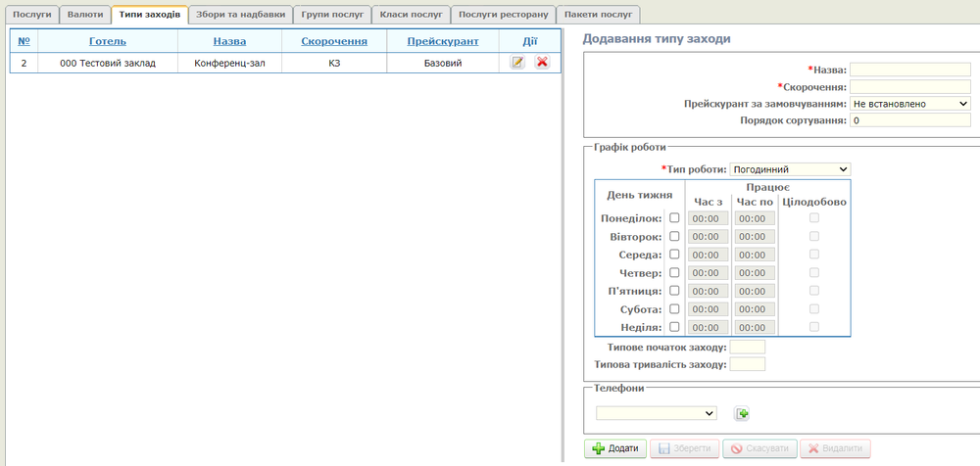Click the add phone icon
The width and height of the screenshot is (980, 466).
pyautogui.click(x=742, y=414)
